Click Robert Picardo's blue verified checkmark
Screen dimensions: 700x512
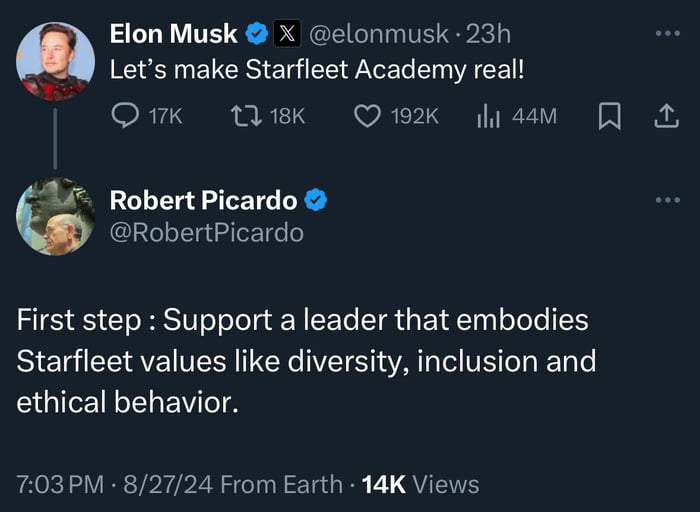[316, 200]
